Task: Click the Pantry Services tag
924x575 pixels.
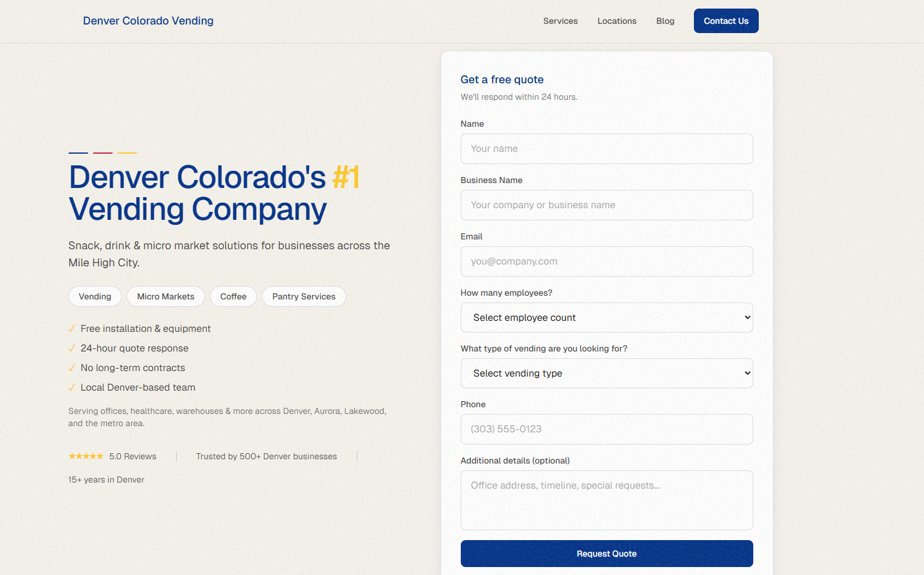Action: pos(304,296)
